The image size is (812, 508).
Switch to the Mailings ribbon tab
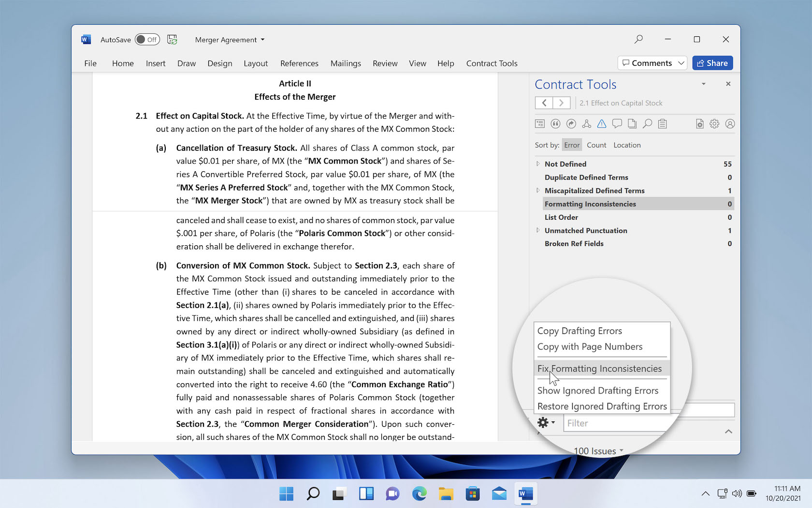(346, 63)
